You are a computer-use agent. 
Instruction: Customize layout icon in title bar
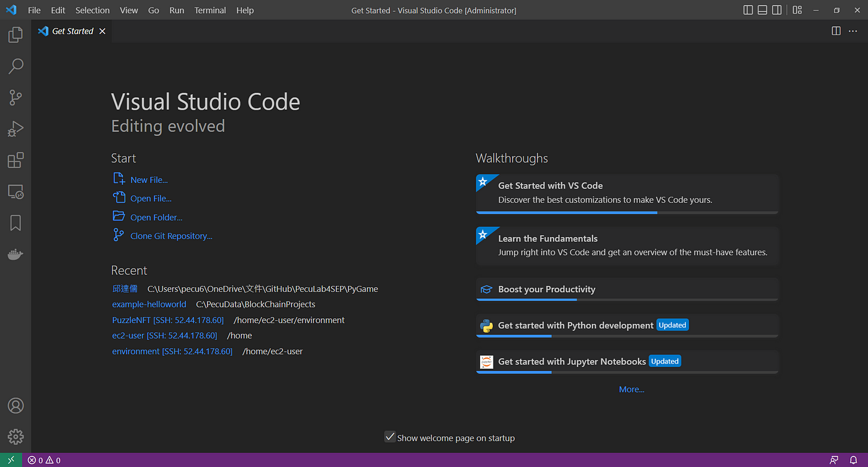point(797,10)
